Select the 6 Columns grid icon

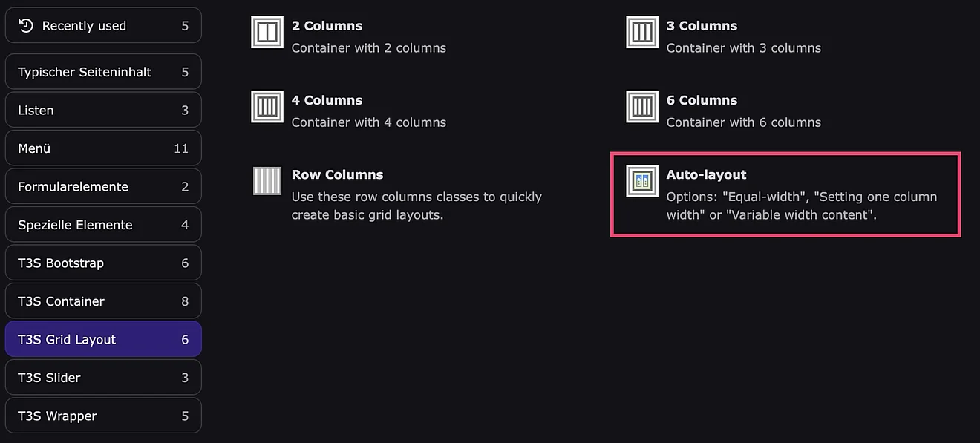pyautogui.click(x=642, y=107)
